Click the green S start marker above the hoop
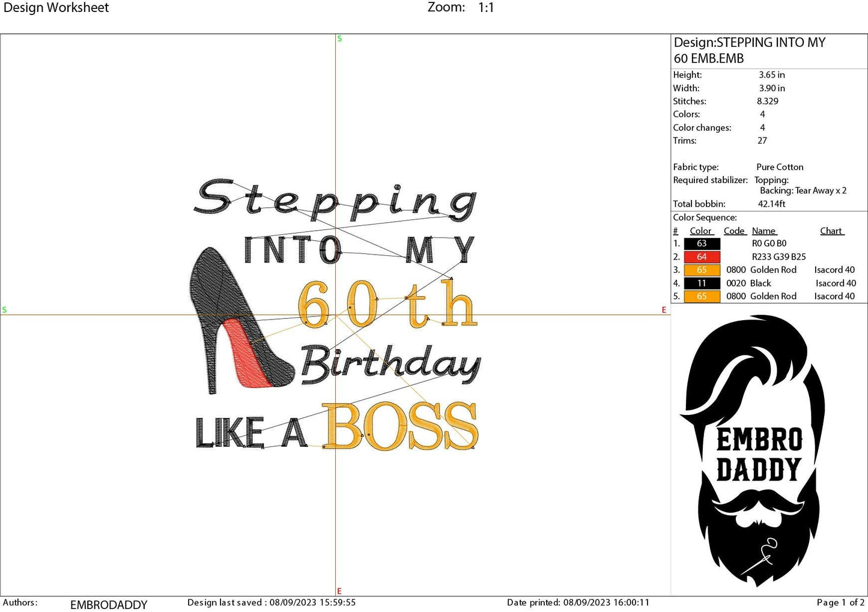The width and height of the screenshot is (868, 612). [339, 38]
